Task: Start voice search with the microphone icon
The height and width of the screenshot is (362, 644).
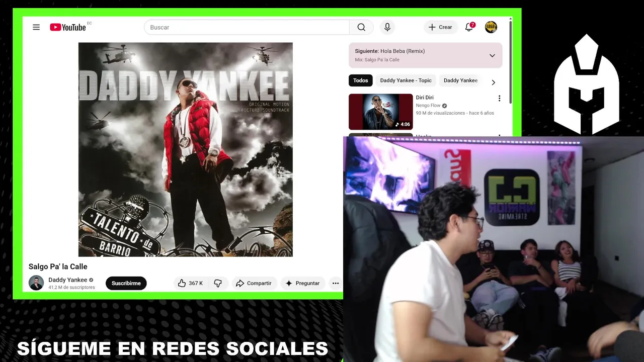Action: 387,27
